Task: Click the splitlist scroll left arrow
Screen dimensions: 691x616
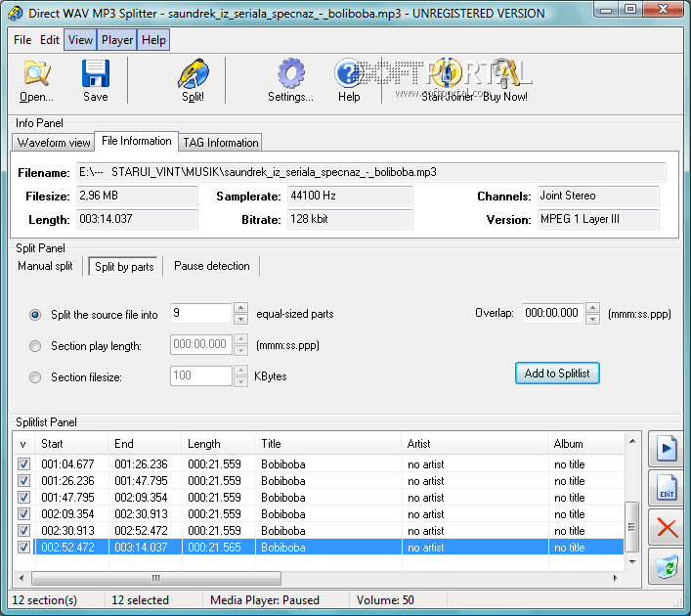Action: pos(22,578)
